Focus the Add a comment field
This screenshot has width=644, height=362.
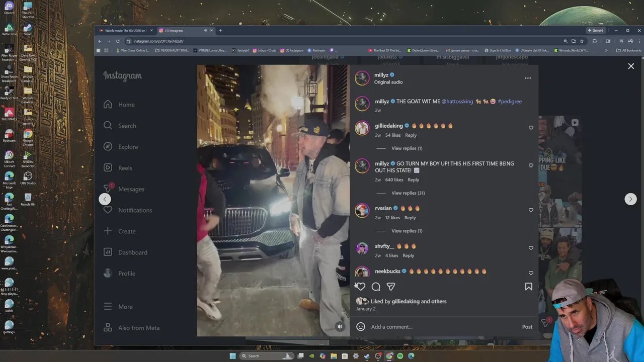click(x=443, y=327)
